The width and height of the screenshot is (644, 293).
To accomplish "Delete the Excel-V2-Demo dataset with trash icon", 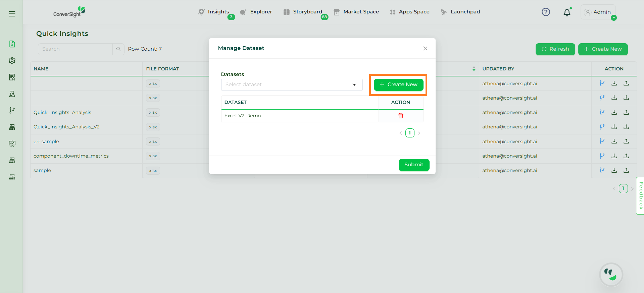I will 400,116.
